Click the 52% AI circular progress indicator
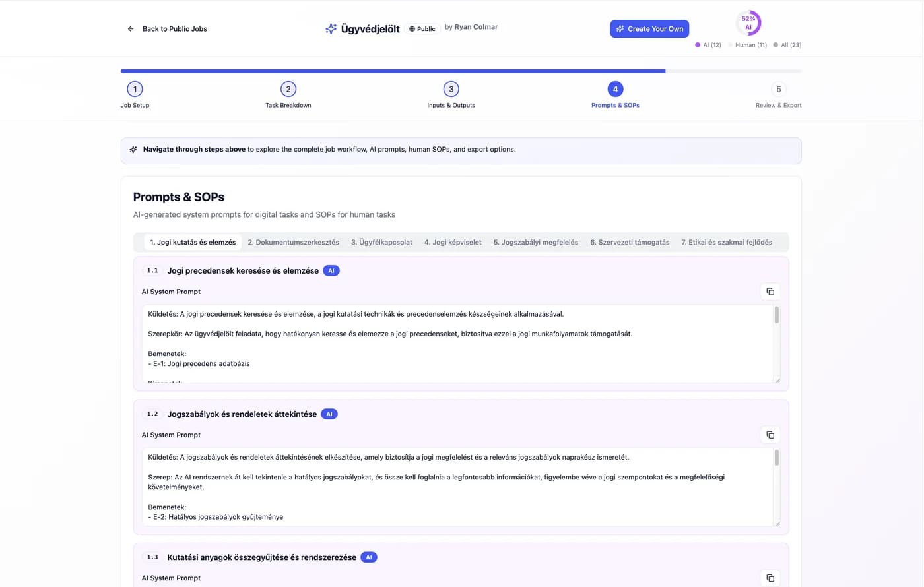The height and width of the screenshot is (587, 924). (x=748, y=23)
